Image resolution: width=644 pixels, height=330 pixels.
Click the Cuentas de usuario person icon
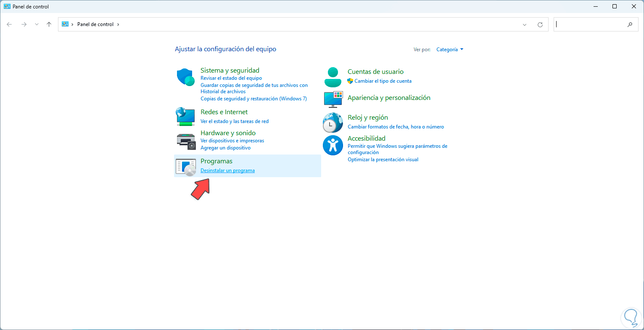coord(333,77)
